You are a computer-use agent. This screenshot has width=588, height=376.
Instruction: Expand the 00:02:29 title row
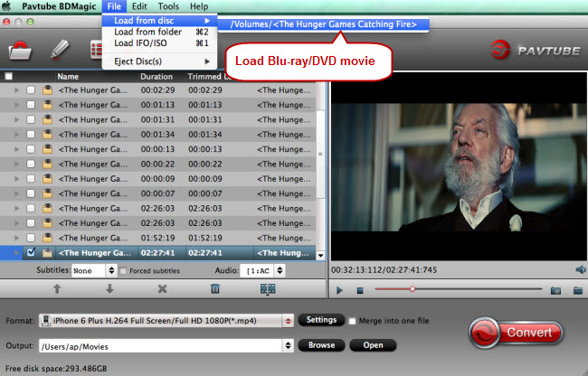point(16,90)
